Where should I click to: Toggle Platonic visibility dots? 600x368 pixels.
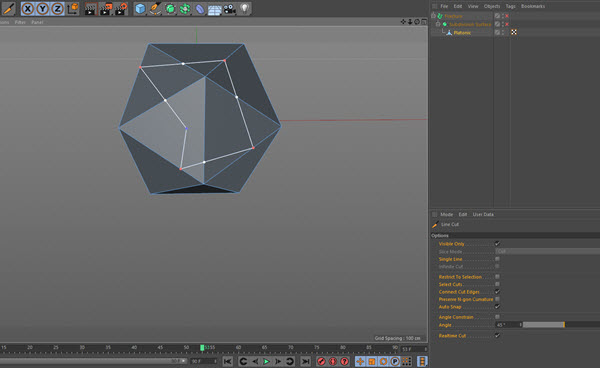pyautogui.click(x=503, y=33)
